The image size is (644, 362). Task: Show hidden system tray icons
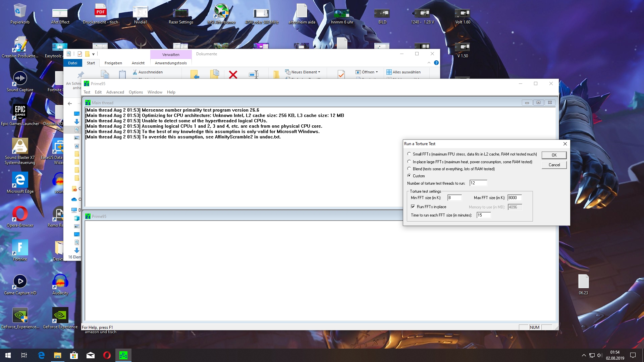pos(584,355)
